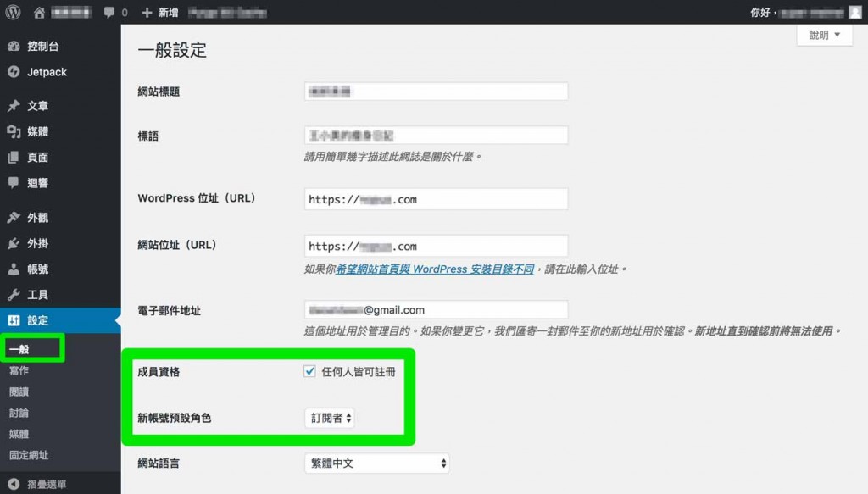This screenshot has width=868, height=494.
Task: Open the 討論 settings submenu
Action: point(19,413)
